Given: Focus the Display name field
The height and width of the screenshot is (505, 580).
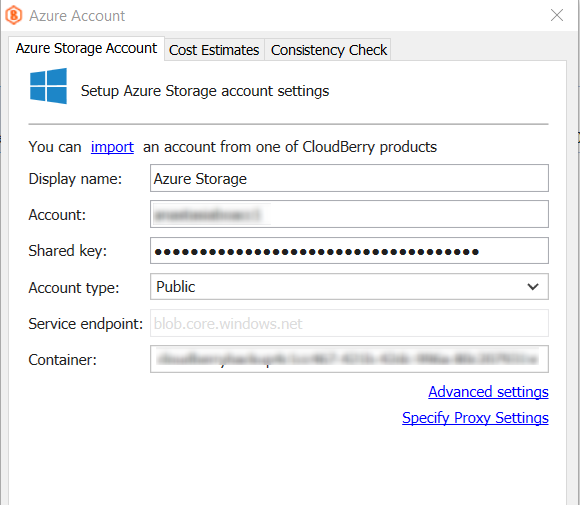Looking at the screenshot, I should [x=349, y=178].
